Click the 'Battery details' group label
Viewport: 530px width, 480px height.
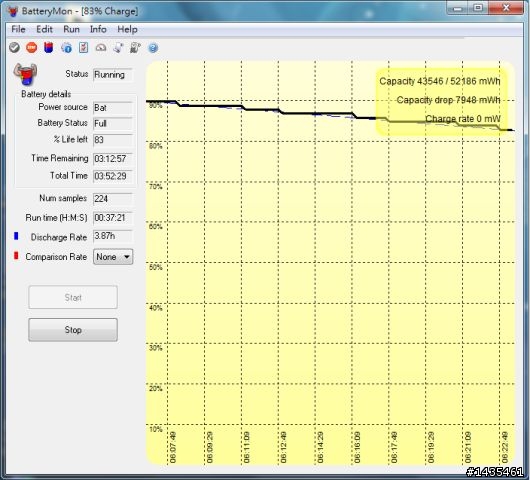click(46, 94)
